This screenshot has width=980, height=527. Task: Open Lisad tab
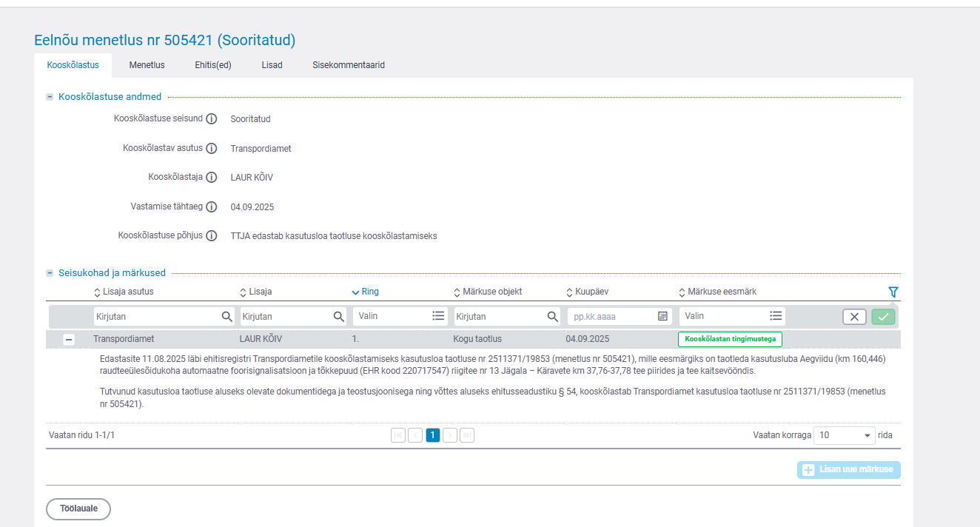[x=272, y=65]
